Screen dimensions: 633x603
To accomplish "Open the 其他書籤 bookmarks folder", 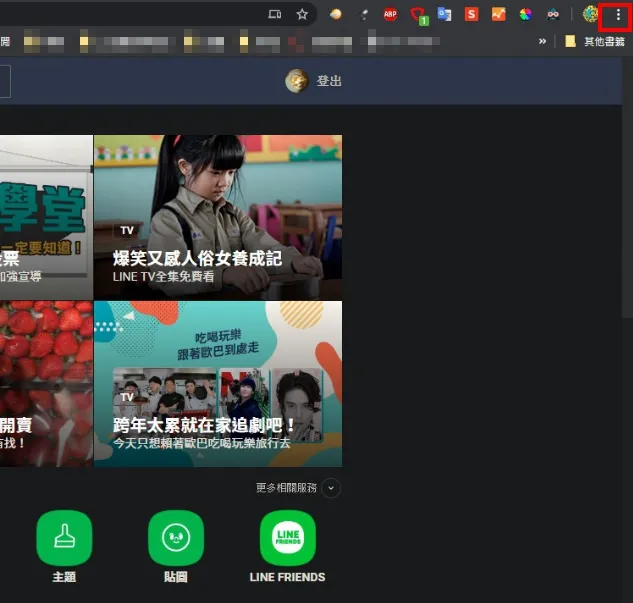I will 595,41.
